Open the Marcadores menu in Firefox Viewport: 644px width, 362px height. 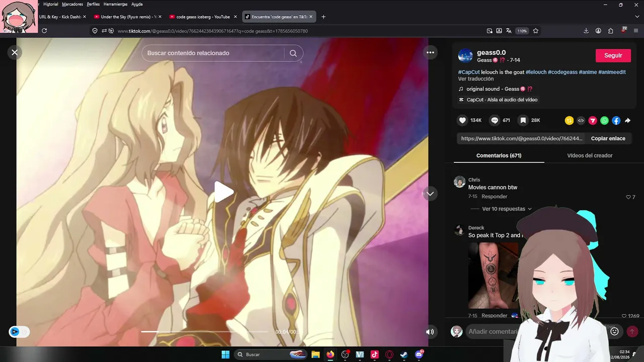pyautogui.click(x=72, y=4)
